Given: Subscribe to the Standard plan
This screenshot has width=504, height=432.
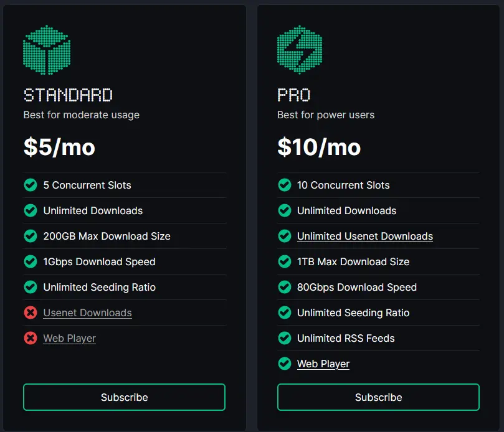Looking at the screenshot, I should point(124,397).
